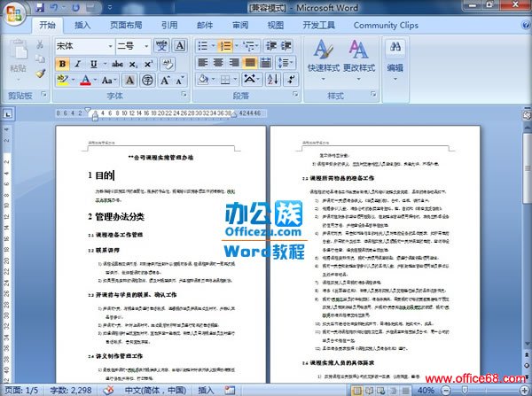The width and height of the screenshot is (532, 396).
Task: Sort text with the A-Z sort button
Action: point(273,80)
